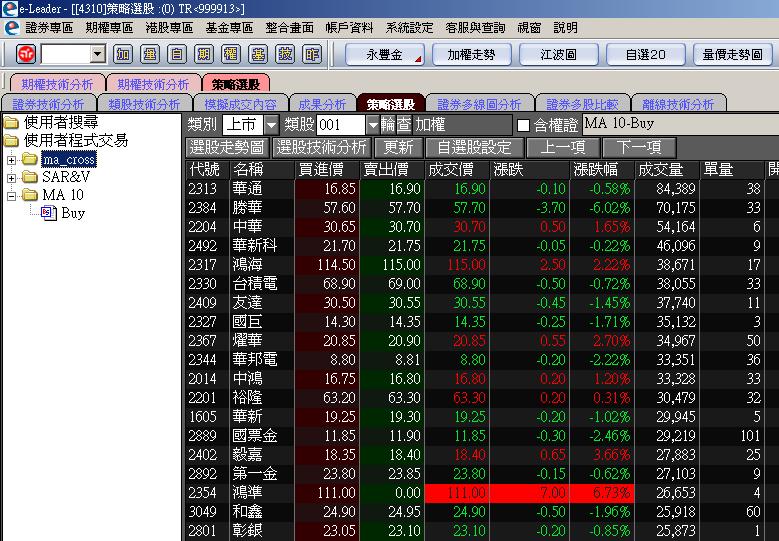This screenshot has height=541, width=779.
Task: Click the 漲跌幅 column header
Action: 602,169
